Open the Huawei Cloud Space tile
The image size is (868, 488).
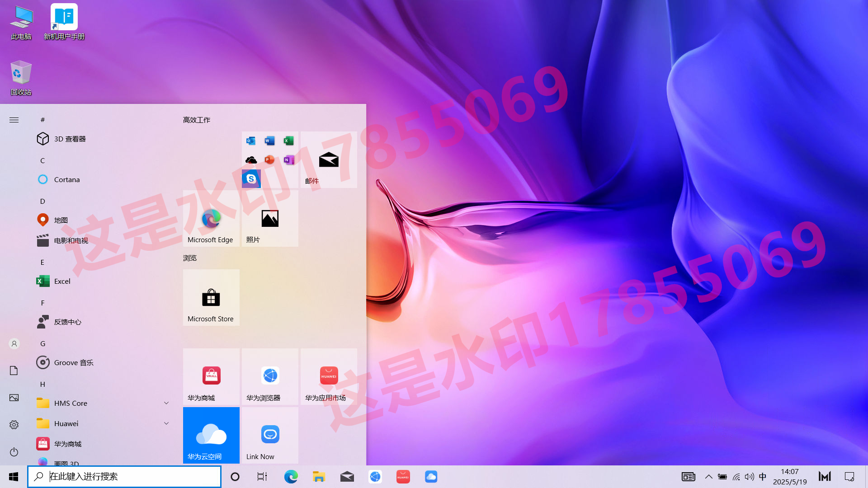pos(211,436)
